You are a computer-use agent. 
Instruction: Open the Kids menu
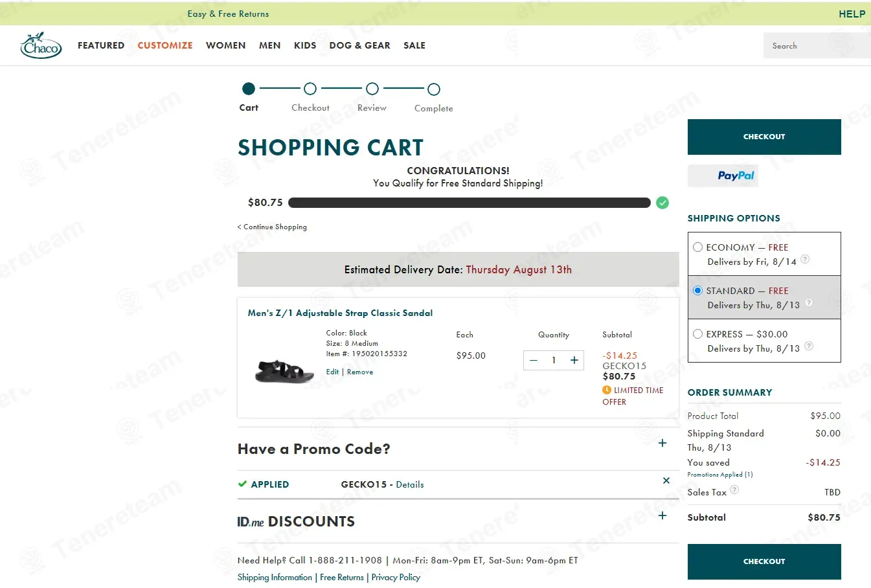point(305,45)
